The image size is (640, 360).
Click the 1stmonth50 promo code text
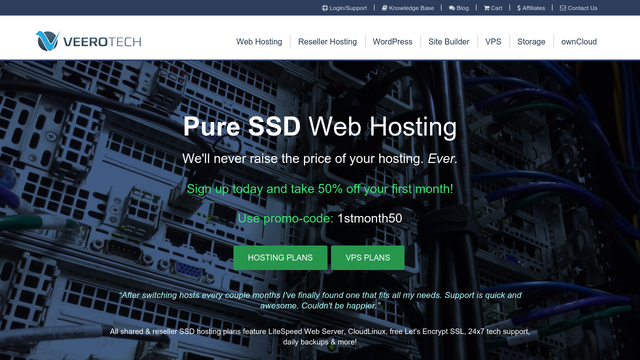tap(370, 218)
